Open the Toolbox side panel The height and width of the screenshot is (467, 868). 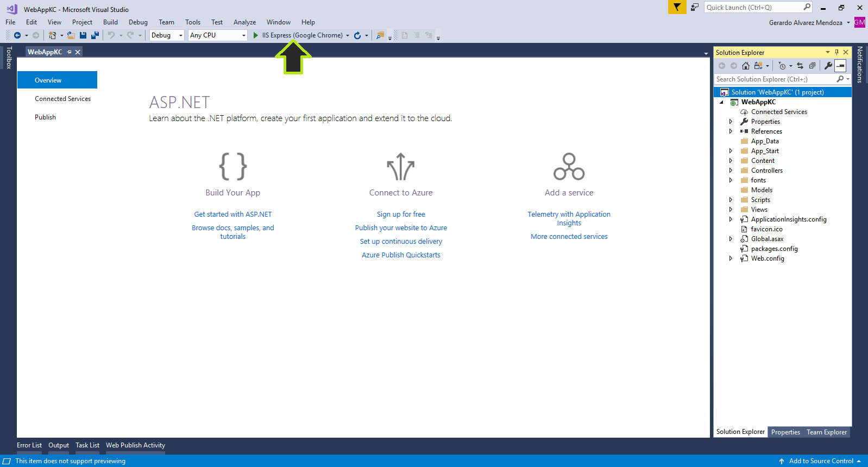[9, 58]
